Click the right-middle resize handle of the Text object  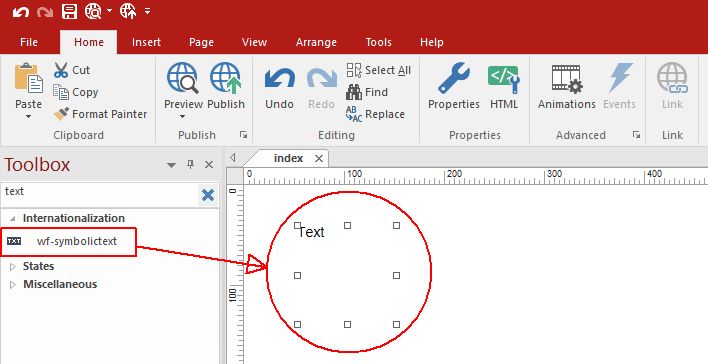(396, 275)
